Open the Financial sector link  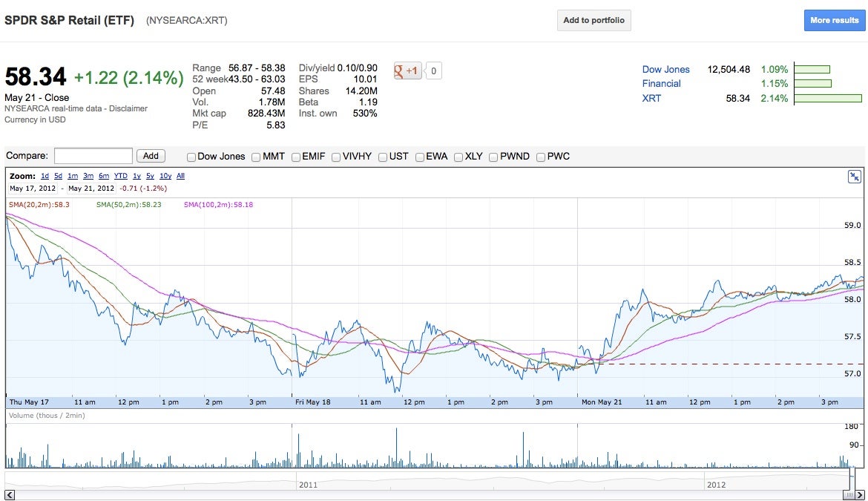click(x=662, y=84)
